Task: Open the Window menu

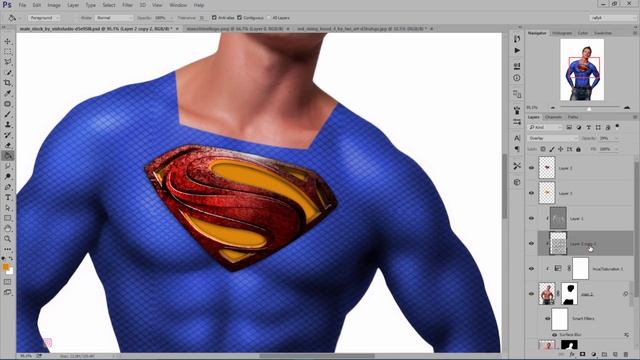Action: [178, 5]
